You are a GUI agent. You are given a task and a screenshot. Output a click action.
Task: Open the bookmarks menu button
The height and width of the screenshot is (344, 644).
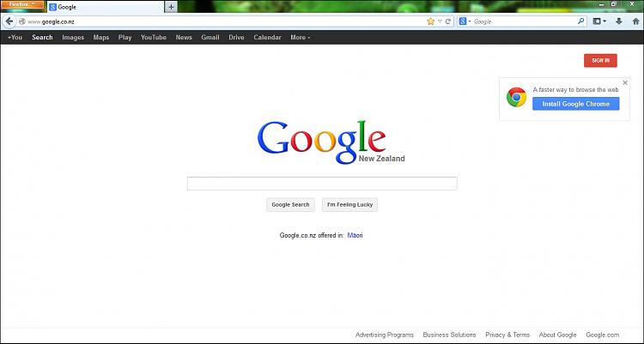tap(599, 21)
